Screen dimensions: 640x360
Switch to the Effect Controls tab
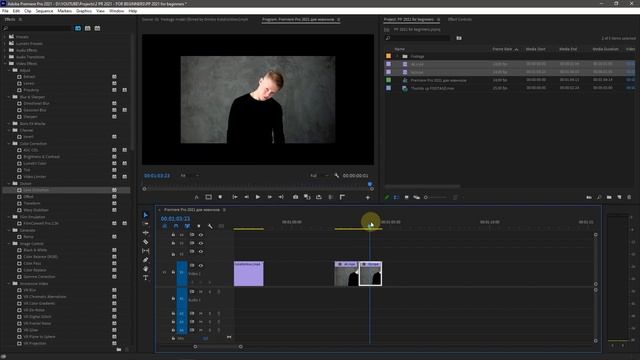tap(459, 19)
